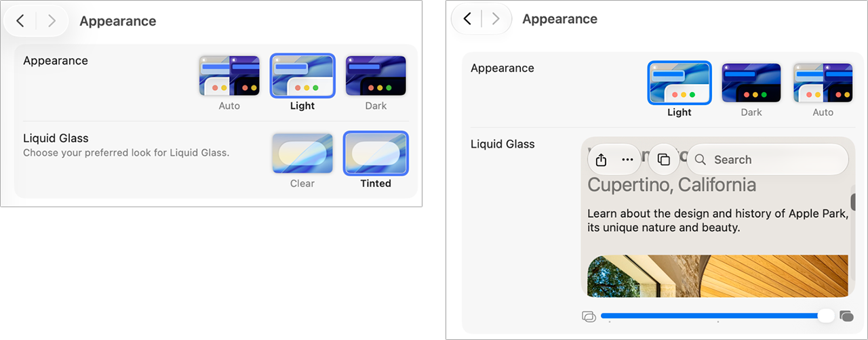Screen dimensions: 868x340
Task: Go forward in the right Appearance window
Action: pos(496,19)
